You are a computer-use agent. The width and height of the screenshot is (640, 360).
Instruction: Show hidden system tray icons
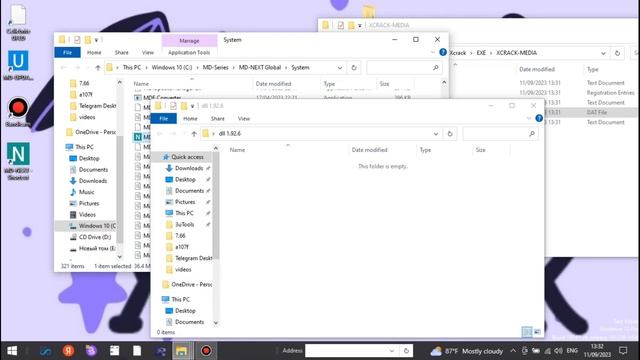[513, 351]
